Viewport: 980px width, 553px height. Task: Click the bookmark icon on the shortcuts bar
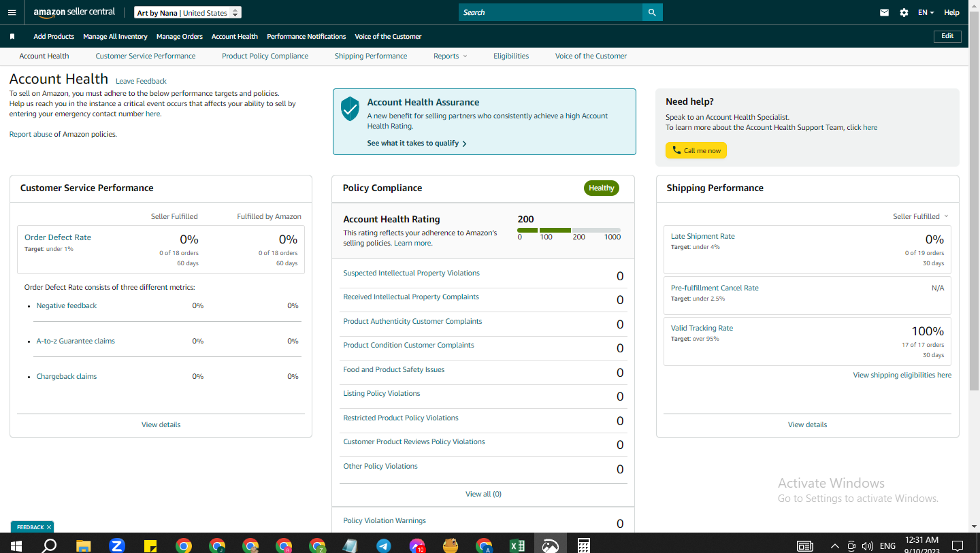(12, 37)
